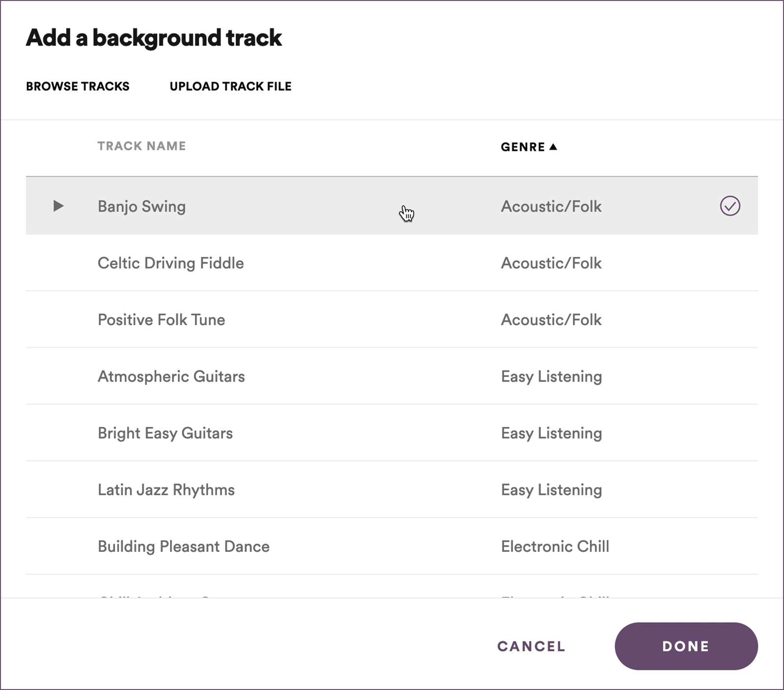This screenshot has height=690, width=784.
Task: Sort by the Track Name column header
Action: 142,146
